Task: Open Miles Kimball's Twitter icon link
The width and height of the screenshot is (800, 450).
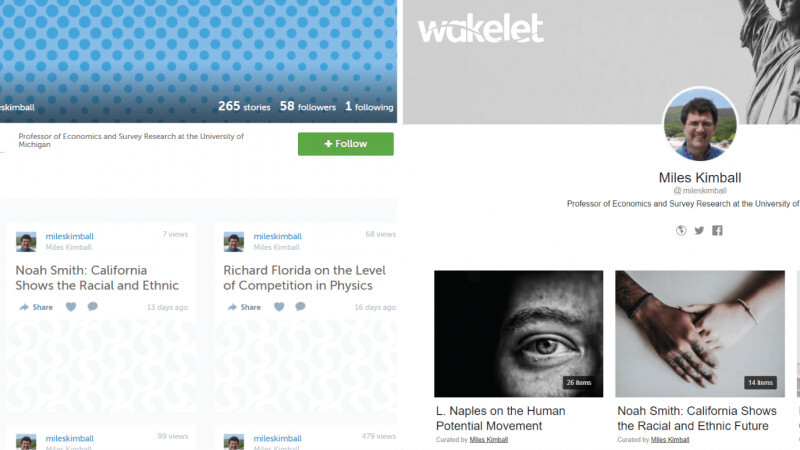Action: pos(699,231)
